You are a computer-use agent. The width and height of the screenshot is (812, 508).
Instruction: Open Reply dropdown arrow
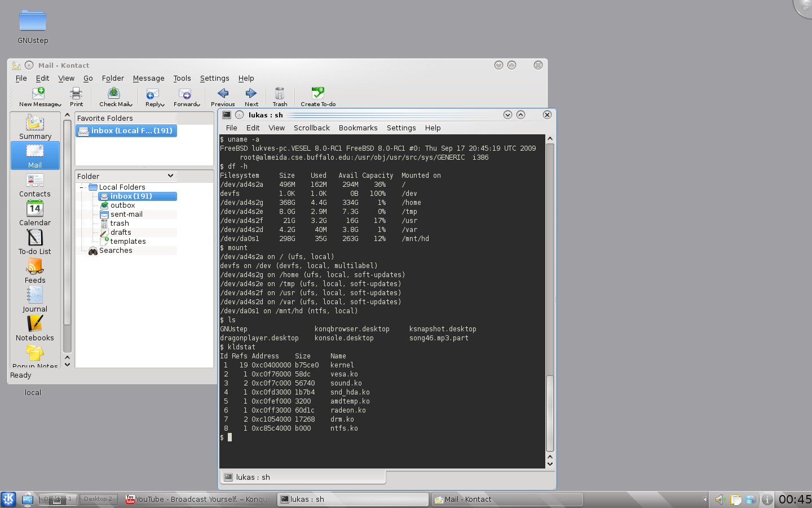pyautogui.click(x=163, y=104)
